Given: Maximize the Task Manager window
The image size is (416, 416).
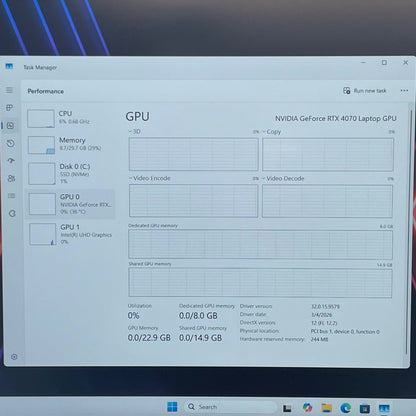Looking at the screenshot, I should (x=384, y=62).
